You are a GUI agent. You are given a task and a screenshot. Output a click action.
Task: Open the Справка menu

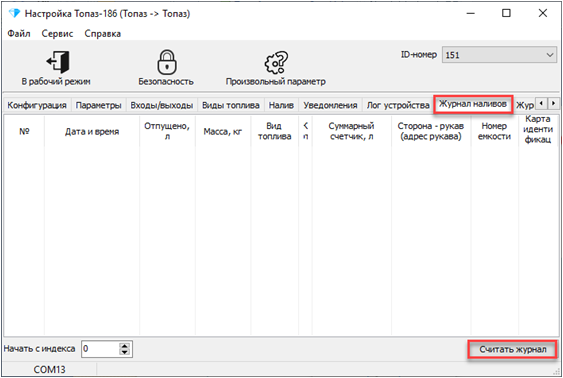[103, 34]
